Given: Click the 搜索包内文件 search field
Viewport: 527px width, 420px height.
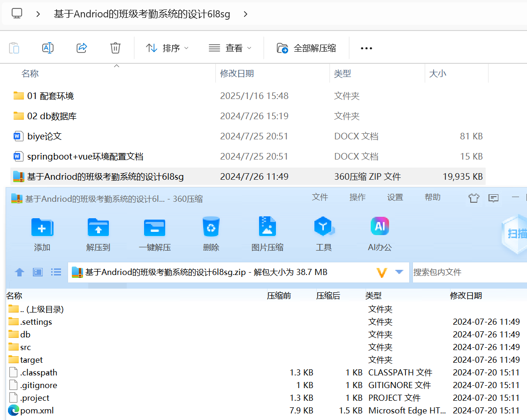Looking at the screenshot, I should 470,272.
